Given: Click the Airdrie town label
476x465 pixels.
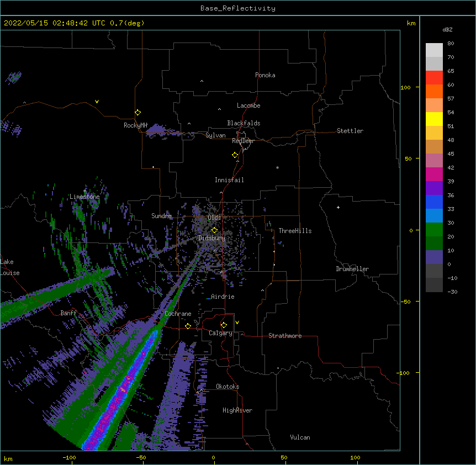Looking at the screenshot, I should 223,297.
